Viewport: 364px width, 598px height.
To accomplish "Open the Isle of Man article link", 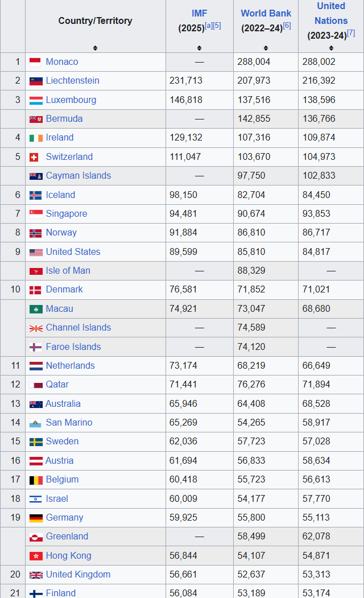I will (x=68, y=271).
